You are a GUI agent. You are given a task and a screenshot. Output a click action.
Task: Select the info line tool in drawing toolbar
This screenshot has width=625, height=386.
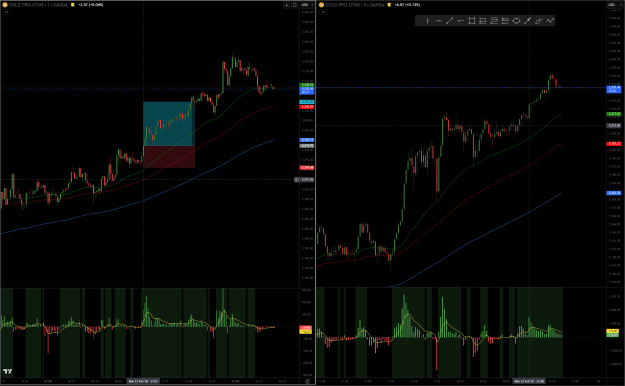click(x=527, y=21)
